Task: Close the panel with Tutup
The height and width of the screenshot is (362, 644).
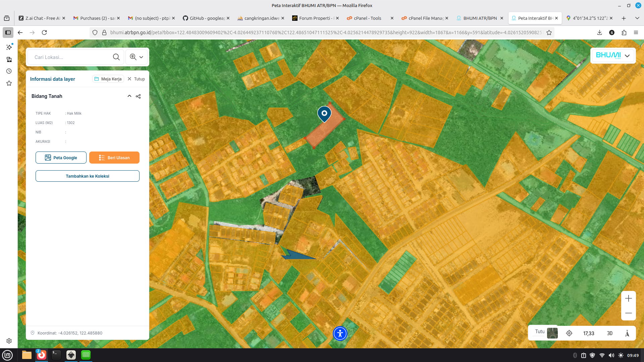Action: [136, 79]
